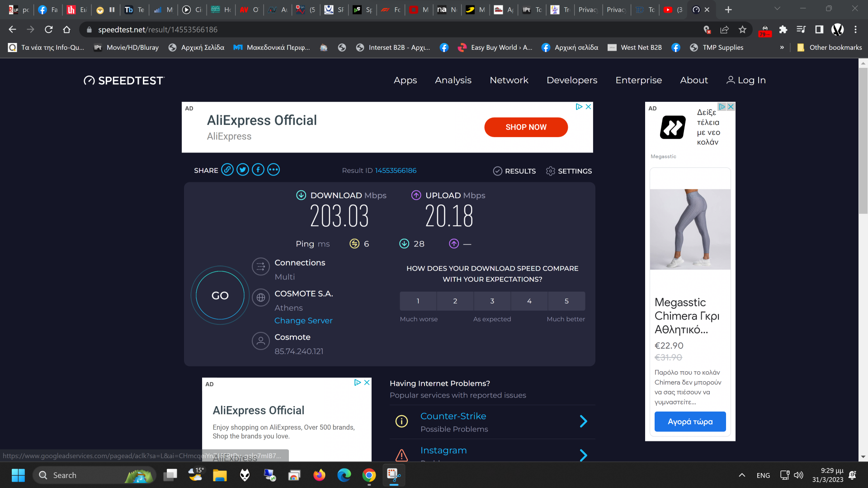
Task: Rate download speed 5 Much better
Action: pyautogui.click(x=566, y=301)
